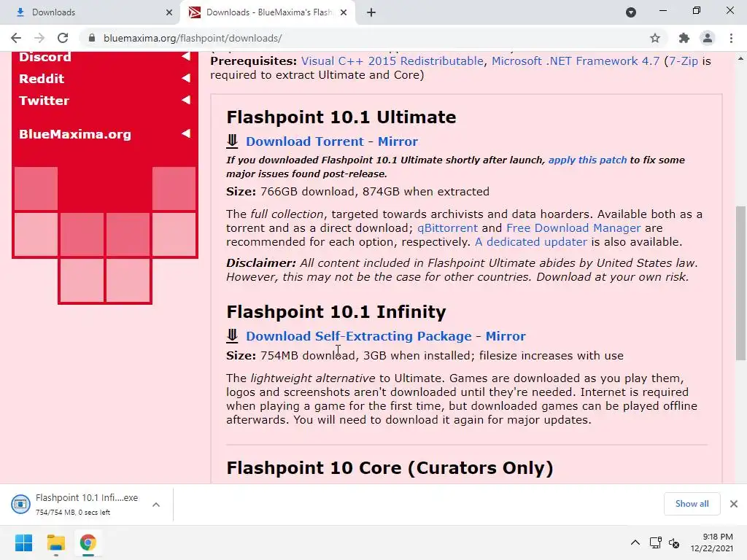Open the Free Download Manager link
Screen dimensions: 747x560
[x=573, y=228]
